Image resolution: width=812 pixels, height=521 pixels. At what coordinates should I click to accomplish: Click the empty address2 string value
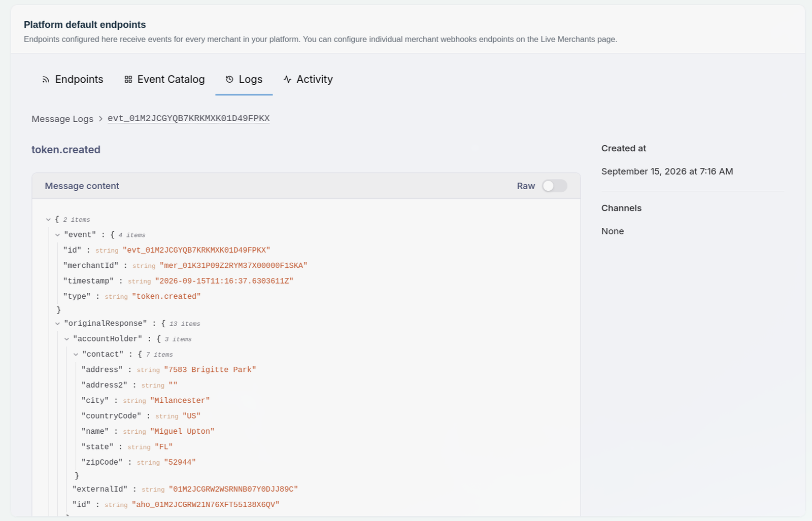(x=173, y=385)
